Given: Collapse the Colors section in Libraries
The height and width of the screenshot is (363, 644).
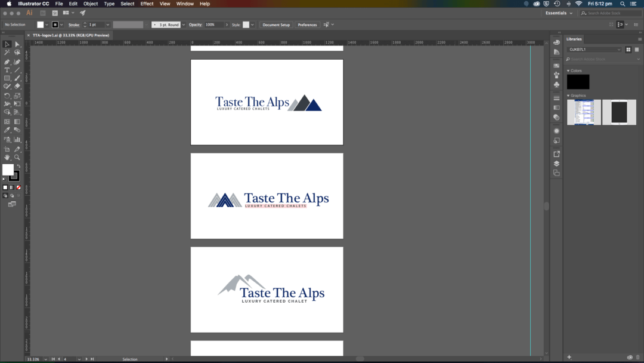Looking at the screenshot, I should click(x=568, y=70).
